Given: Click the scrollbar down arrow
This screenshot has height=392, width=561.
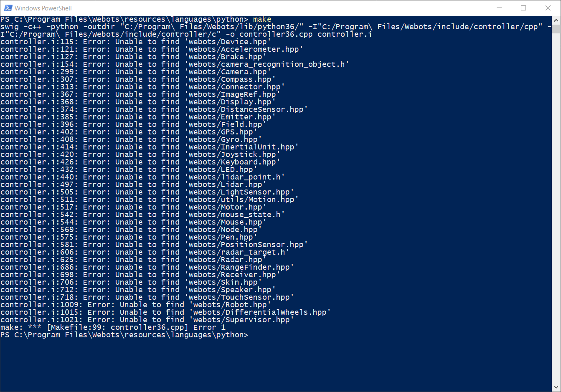Looking at the screenshot, I should click(x=556, y=387).
